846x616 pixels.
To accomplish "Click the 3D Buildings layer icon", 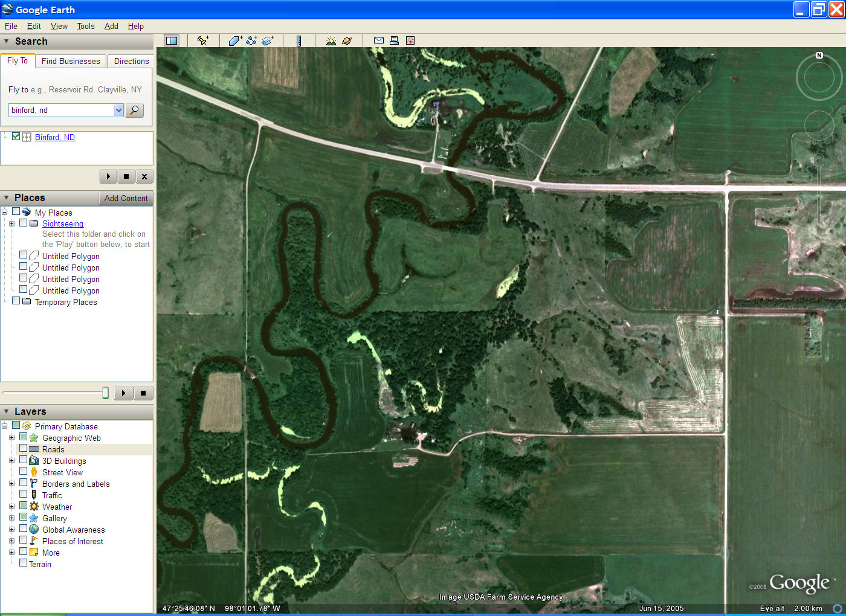I will tap(34, 460).
